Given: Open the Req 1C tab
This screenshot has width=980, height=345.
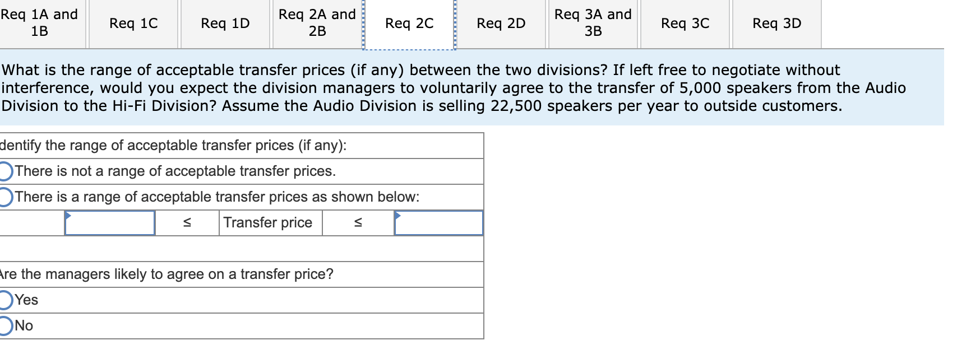Looking at the screenshot, I should click(x=133, y=24).
